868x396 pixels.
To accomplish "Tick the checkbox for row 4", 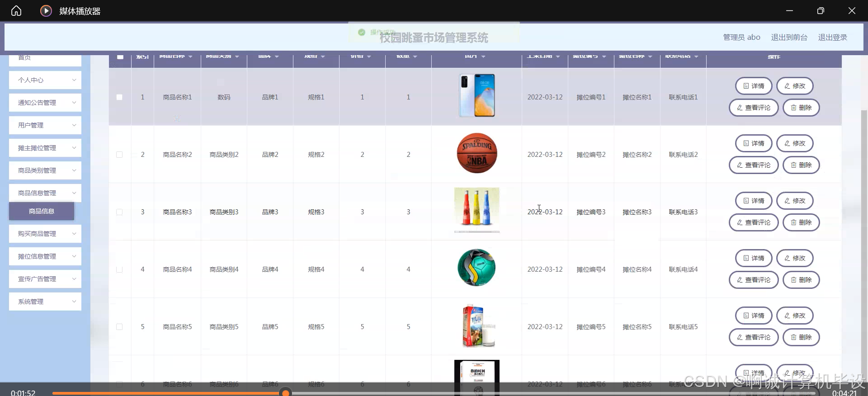I will click(119, 269).
